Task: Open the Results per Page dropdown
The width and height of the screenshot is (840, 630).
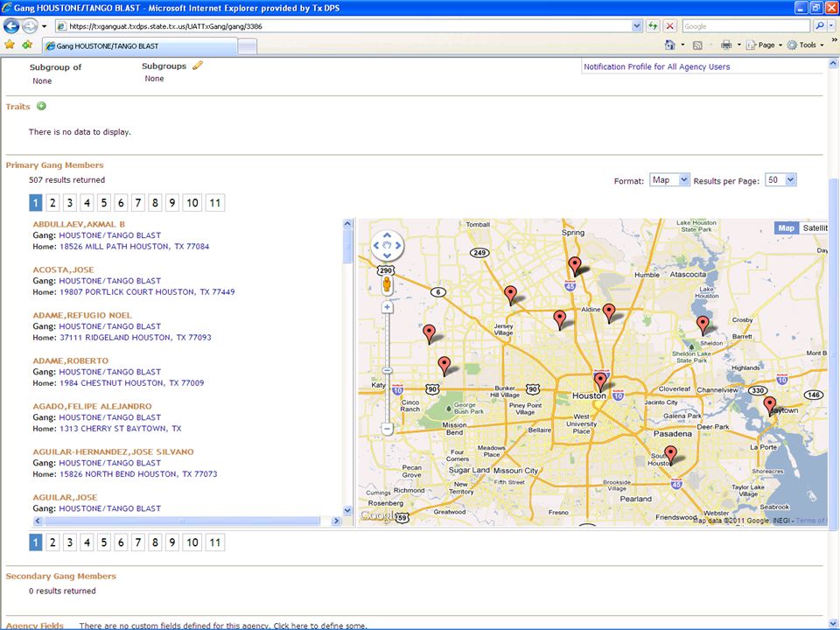Action: 780,180
